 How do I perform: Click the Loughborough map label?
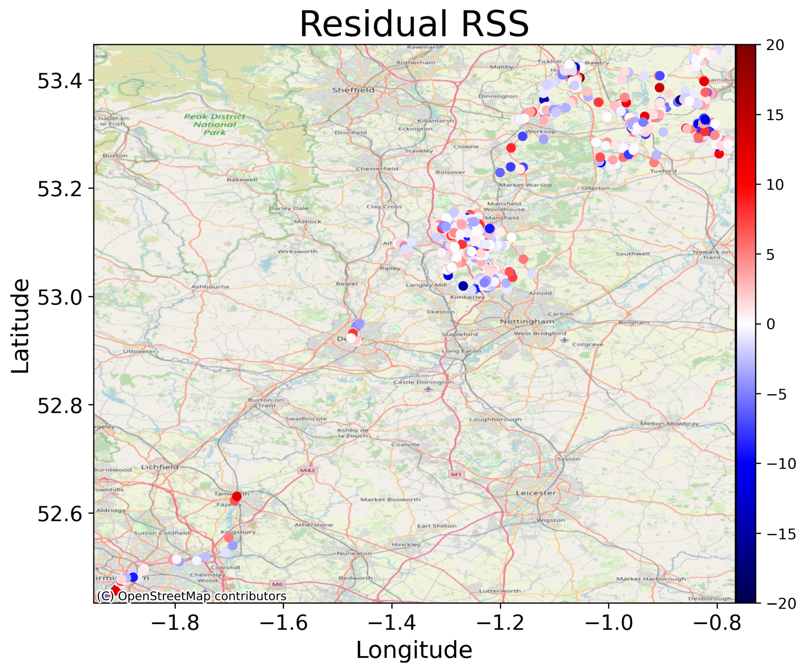coord(495,419)
